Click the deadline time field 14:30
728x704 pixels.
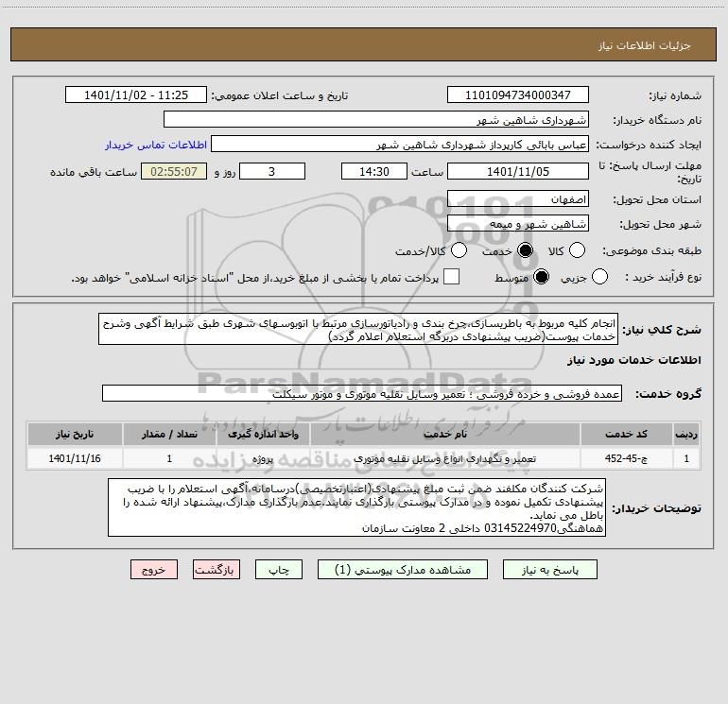pos(374,171)
